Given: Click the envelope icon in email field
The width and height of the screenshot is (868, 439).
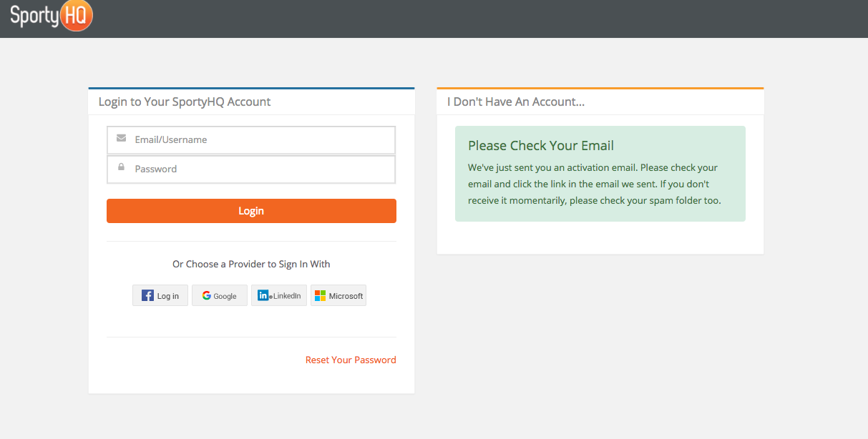Looking at the screenshot, I should pyautogui.click(x=121, y=138).
